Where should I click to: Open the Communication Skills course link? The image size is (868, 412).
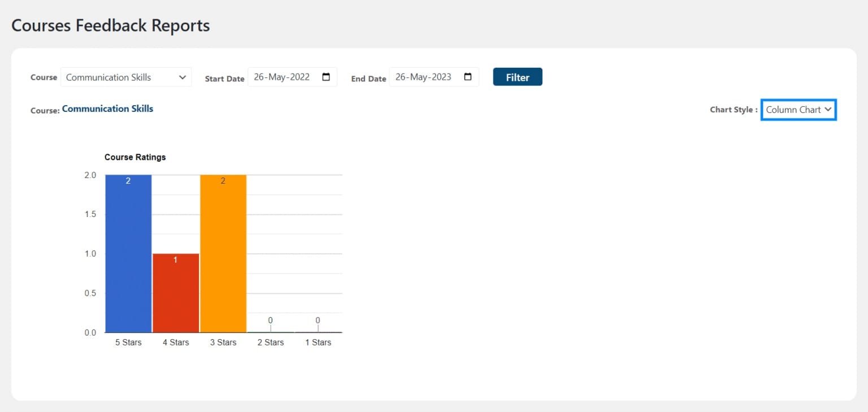click(x=107, y=109)
